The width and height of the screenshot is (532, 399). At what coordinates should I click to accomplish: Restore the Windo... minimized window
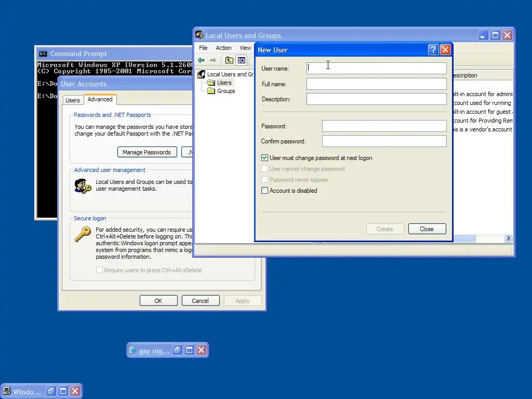pos(51,391)
